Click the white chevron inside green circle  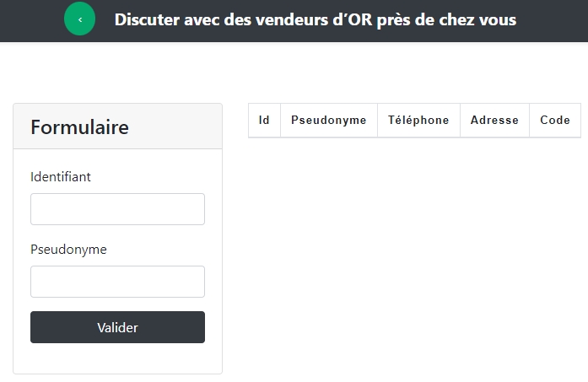tap(80, 19)
